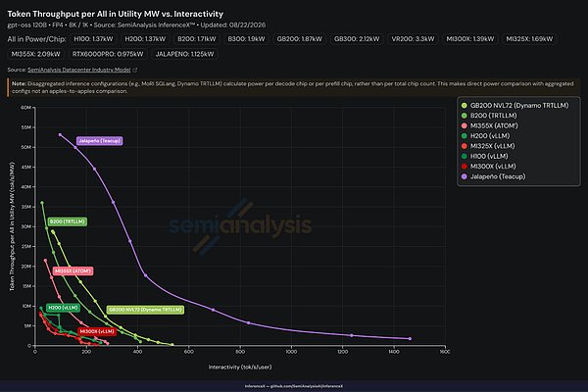Open the SemiAnalysis Datacenter Industry Model link

pyautogui.click(x=79, y=70)
